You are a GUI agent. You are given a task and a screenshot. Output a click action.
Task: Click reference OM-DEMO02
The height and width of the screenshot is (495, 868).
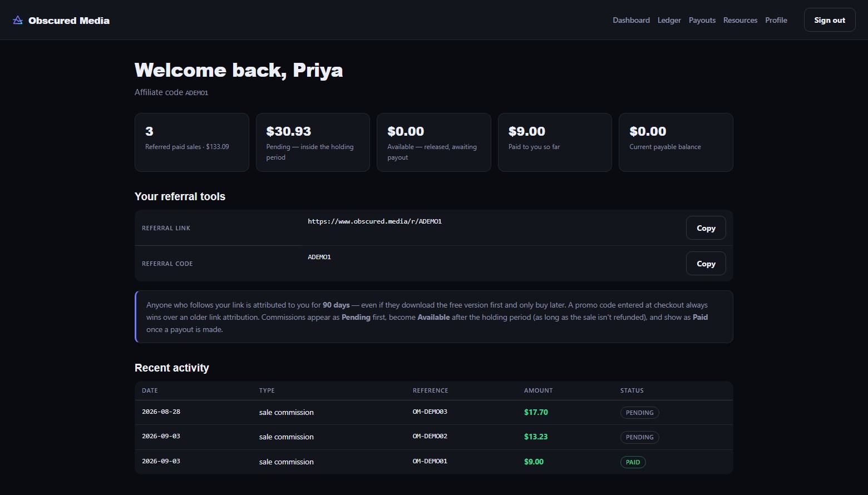[x=430, y=437]
